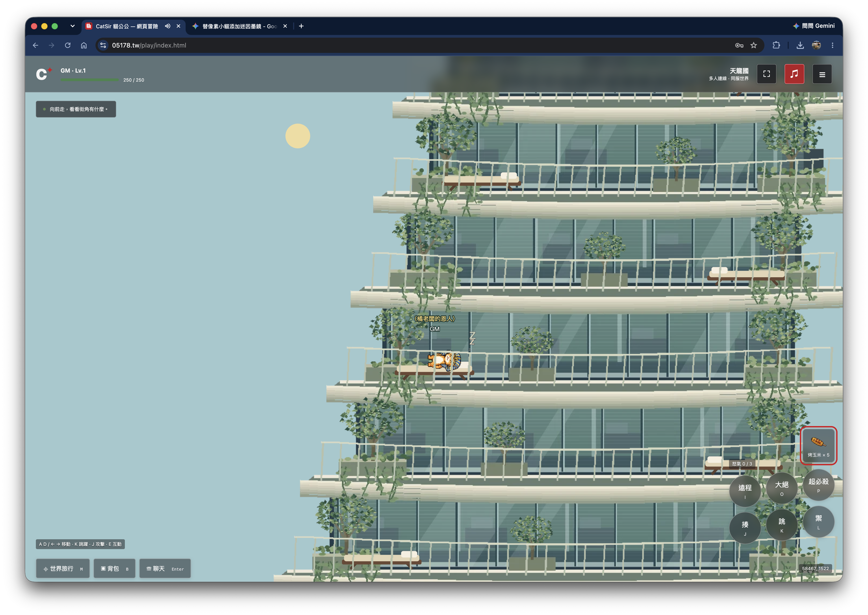The height and width of the screenshot is (615, 868).
Task: Open the Extensions puzzle icon
Action: 776,45
